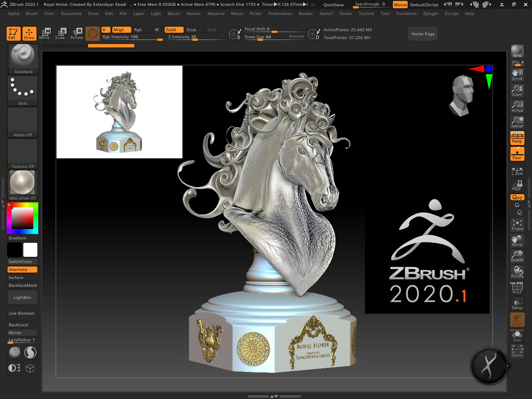Select the black secondary color swatch
532x399 pixels.
point(15,250)
